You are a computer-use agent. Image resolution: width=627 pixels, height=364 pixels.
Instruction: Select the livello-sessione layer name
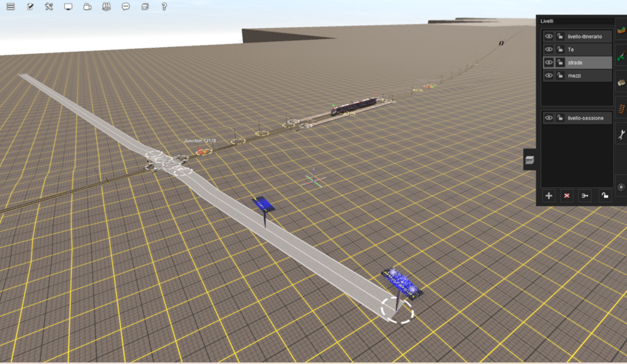point(586,118)
